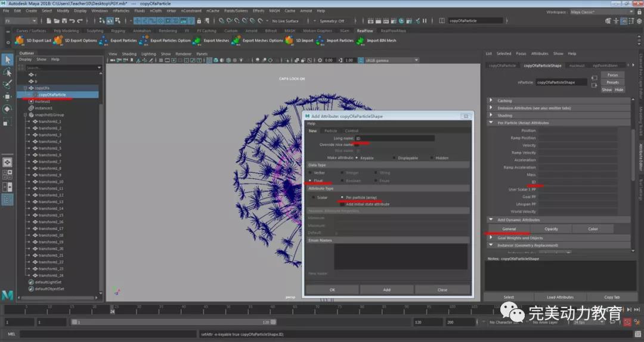Viewport: 644px width, 342px height.
Task: Activate the Paint Selection brush tool
Action: click(x=7, y=84)
